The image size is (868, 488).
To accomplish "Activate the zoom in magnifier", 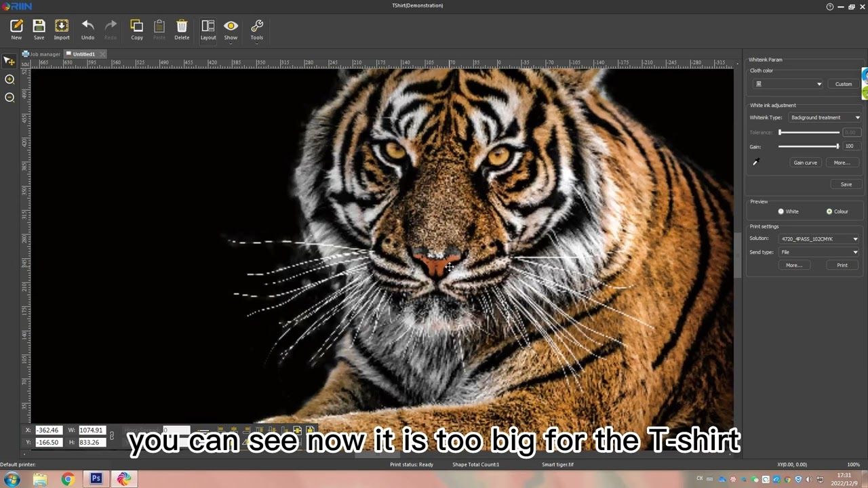I will 9,79.
